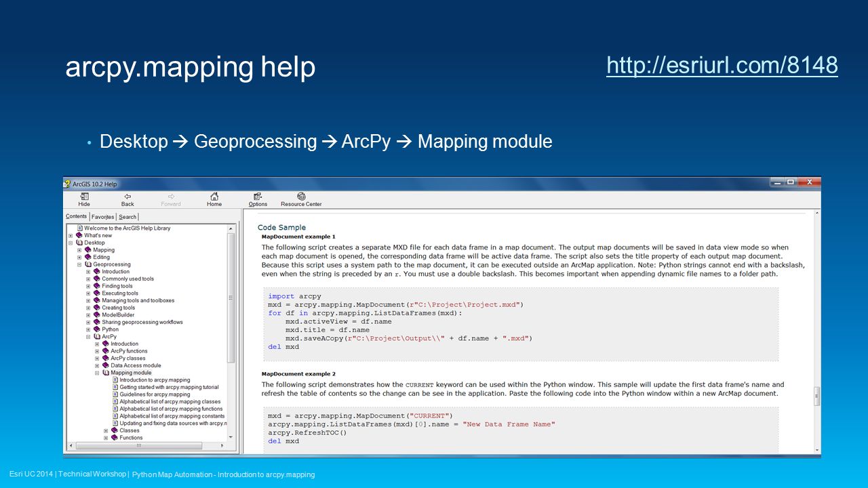Select the 'Finding tools' label
The width and height of the screenshot is (868, 488).
click(117, 286)
